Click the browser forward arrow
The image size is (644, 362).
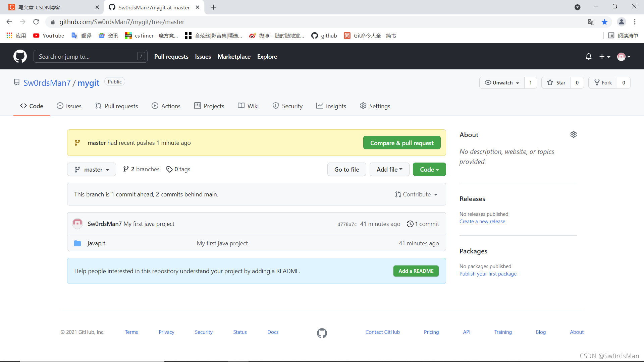pyautogui.click(x=22, y=22)
